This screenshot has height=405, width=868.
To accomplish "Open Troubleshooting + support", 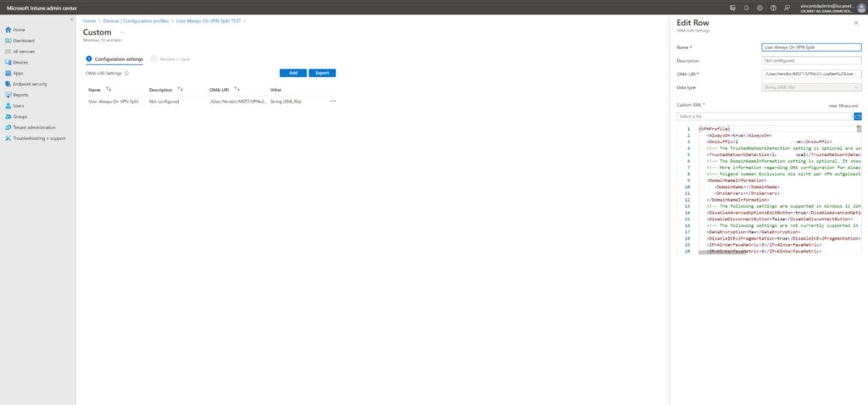I will [39, 138].
